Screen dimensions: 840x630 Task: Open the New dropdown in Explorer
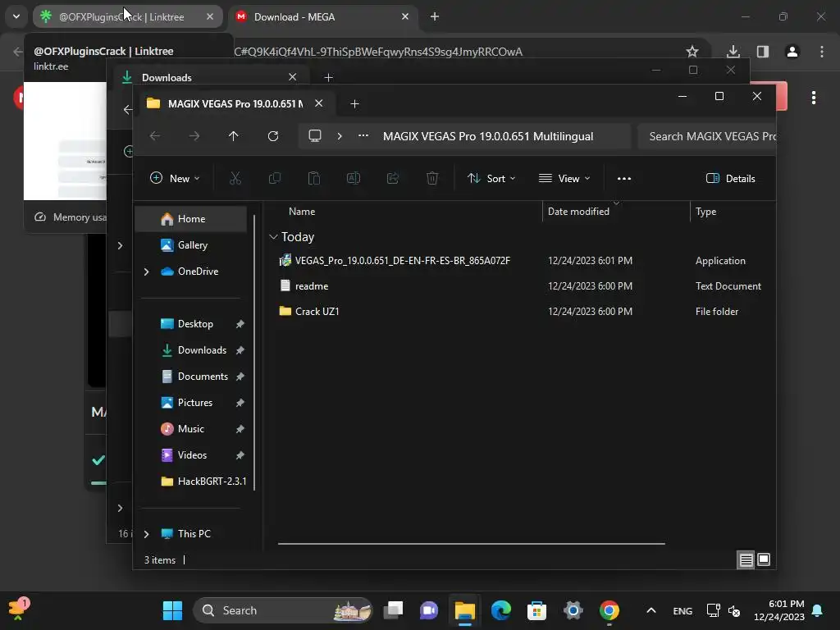pyautogui.click(x=176, y=178)
